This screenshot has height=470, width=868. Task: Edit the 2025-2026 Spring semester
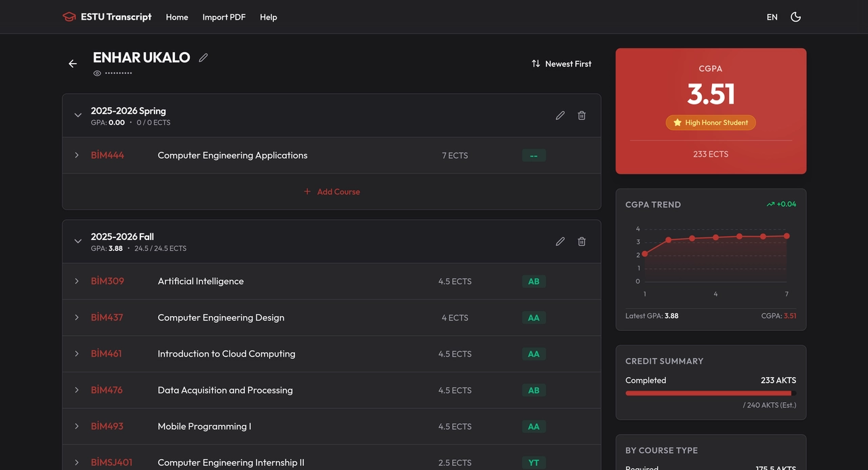pyautogui.click(x=560, y=115)
